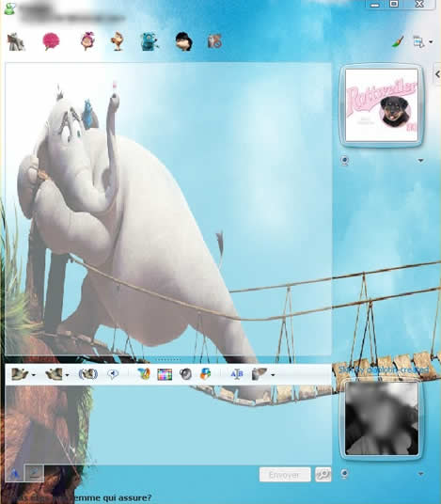Click the Messenger buddy icon in title bar

pos(9,8)
